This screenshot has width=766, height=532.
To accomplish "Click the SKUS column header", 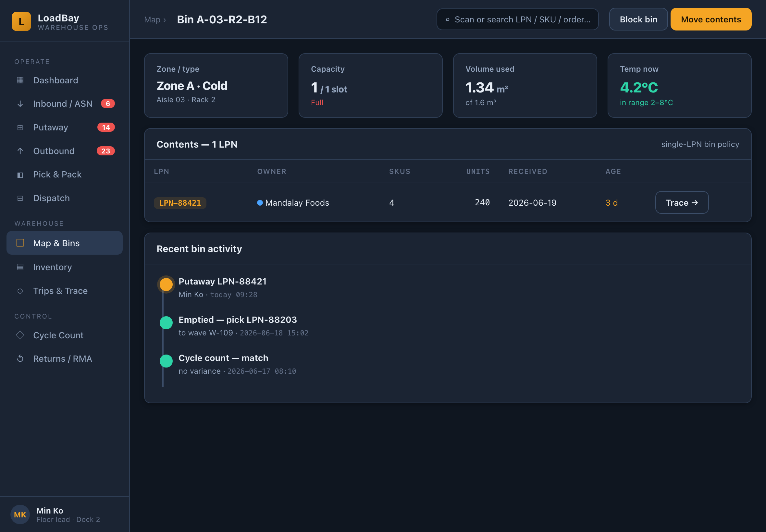I will (x=400, y=171).
